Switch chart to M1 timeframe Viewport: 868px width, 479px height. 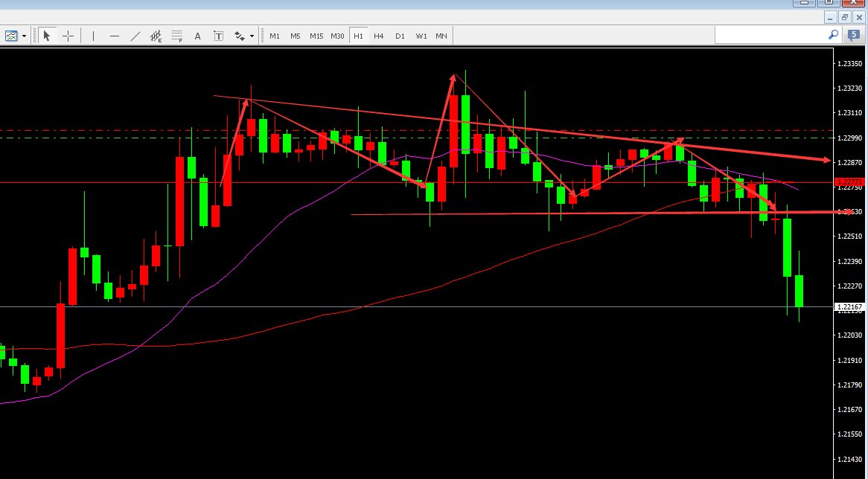(x=275, y=36)
